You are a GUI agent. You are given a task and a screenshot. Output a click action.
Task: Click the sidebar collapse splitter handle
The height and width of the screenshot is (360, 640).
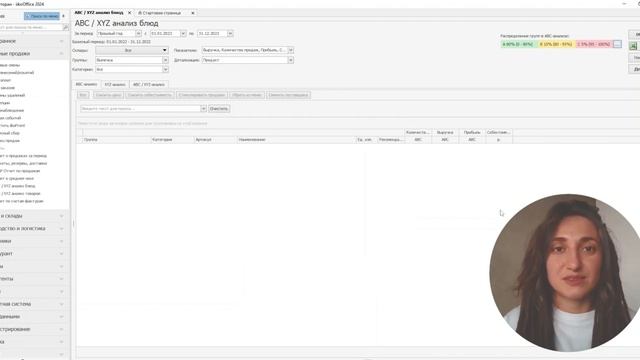point(73,223)
